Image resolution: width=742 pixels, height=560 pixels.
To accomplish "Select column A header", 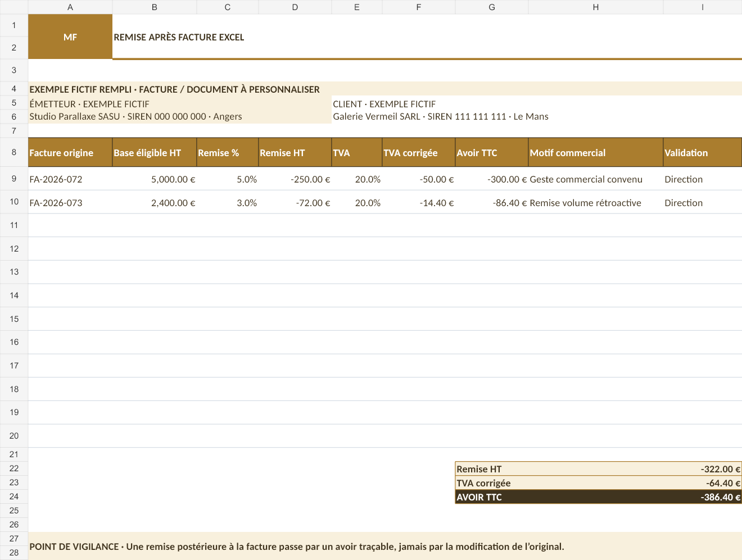I will click(70, 7).
